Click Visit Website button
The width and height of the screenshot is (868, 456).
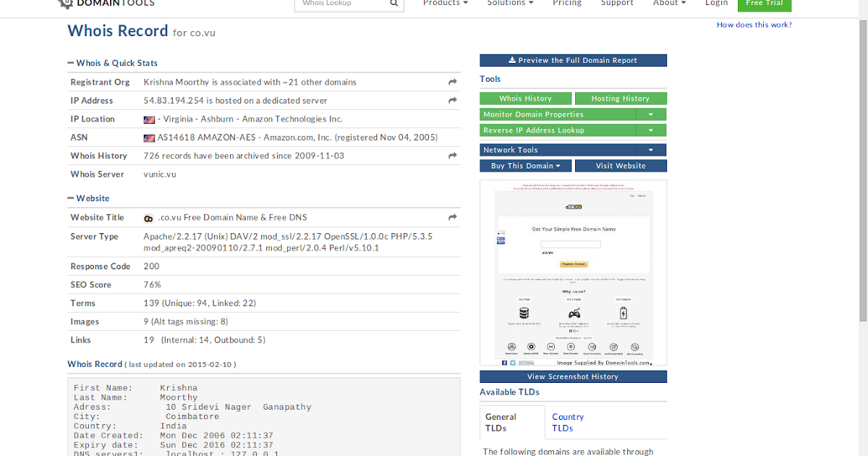tap(621, 166)
